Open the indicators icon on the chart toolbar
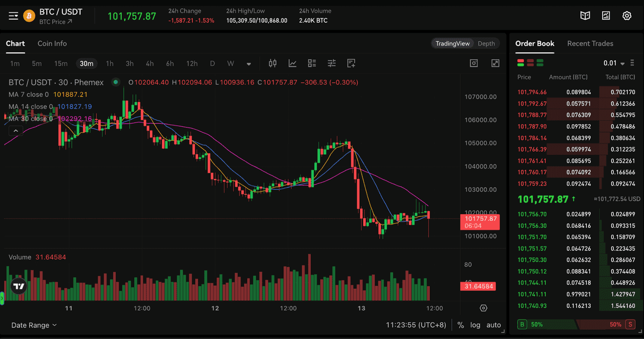This screenshot has height=339, width=644. point(292,63)
